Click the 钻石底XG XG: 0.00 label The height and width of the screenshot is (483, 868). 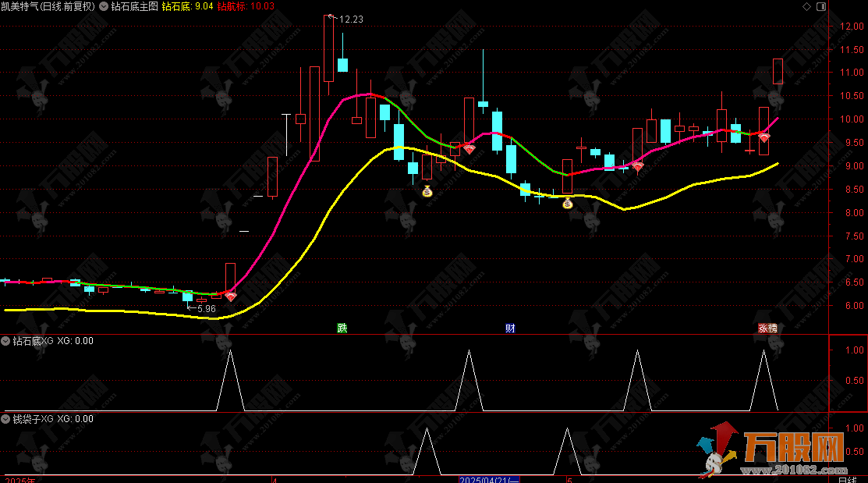tap(53, 341)
